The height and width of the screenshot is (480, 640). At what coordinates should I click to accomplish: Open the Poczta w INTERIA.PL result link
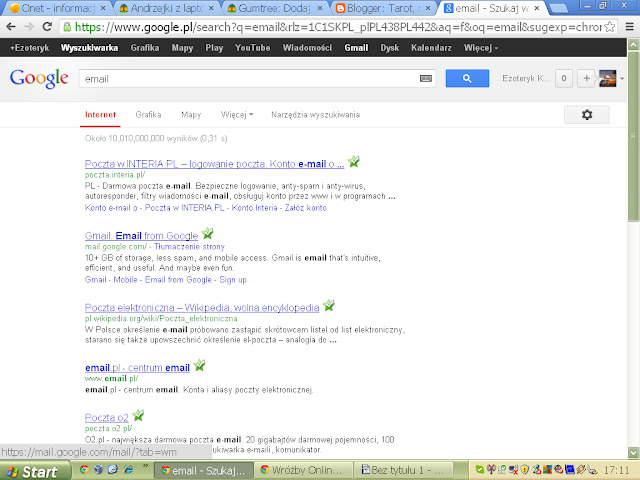point(214,164)
